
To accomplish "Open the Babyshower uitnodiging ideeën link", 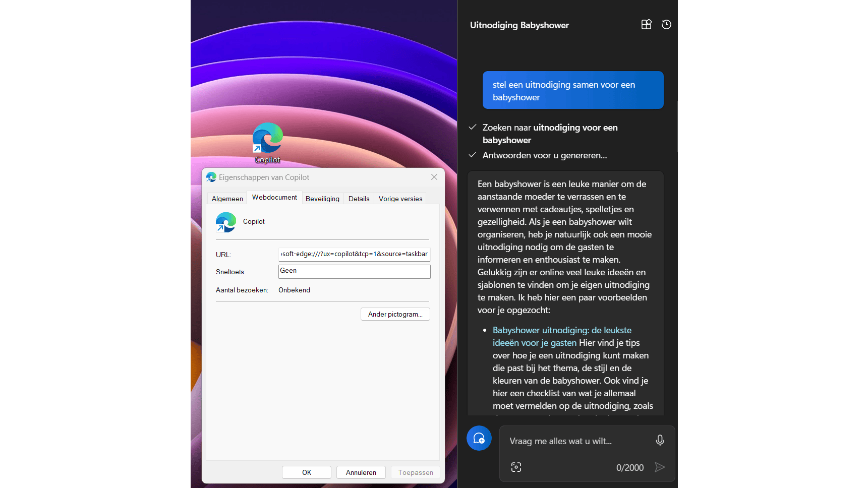I will [562, 336].
